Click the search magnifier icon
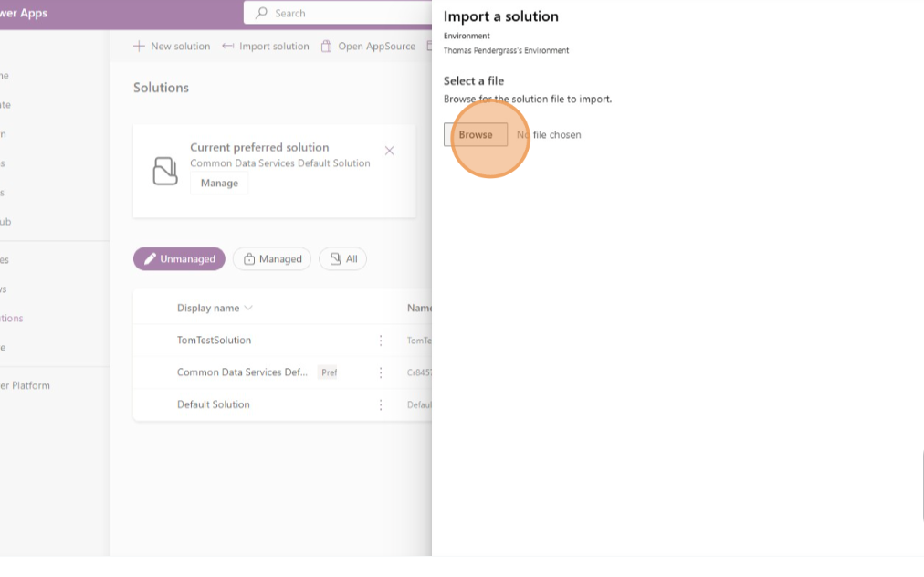The image size is (924, 577). click(262, 13)
